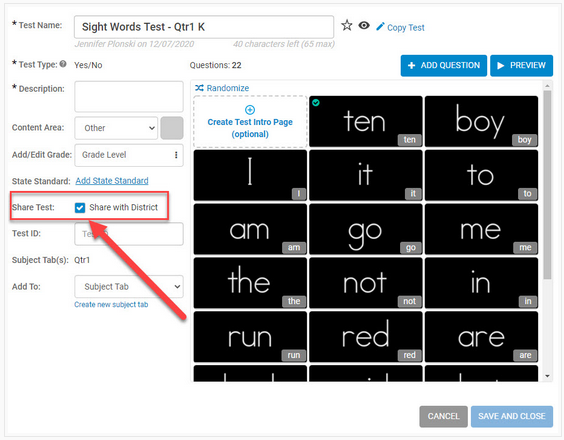Uncheck Share with District checkbox
This screenshot has width=564, height=440.
[x=80, y=208]
